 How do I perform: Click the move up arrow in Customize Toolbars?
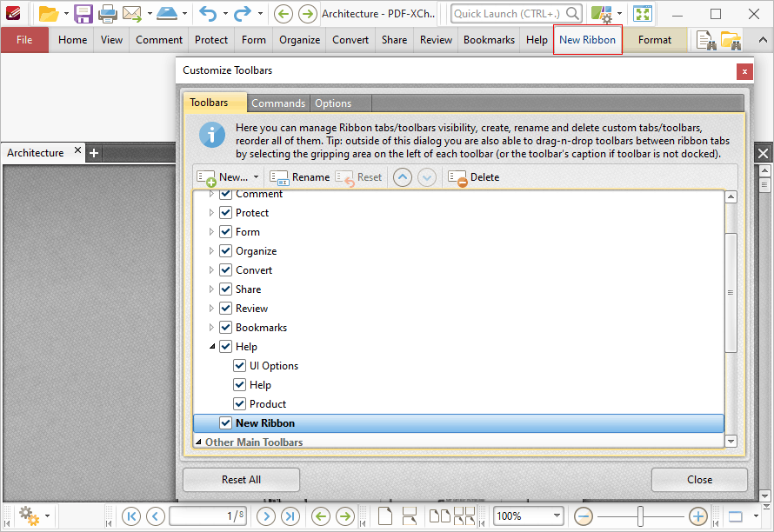(x=403, y=177)
